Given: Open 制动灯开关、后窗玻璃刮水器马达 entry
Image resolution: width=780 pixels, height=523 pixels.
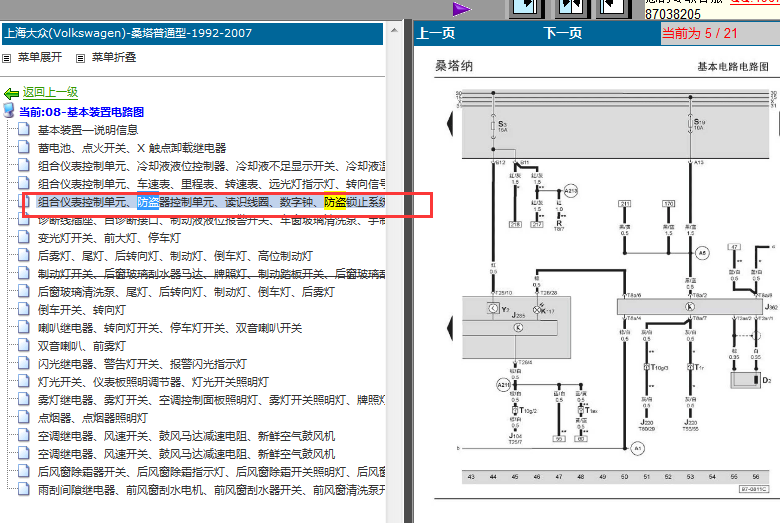Looking at the screenshot, I should pos(211,274).
